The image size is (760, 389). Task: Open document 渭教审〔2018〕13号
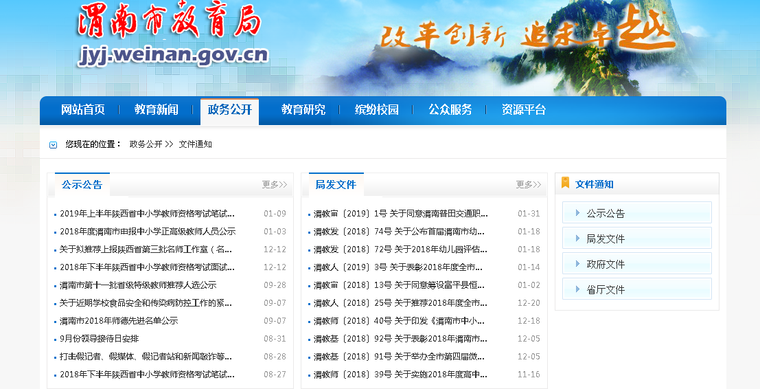399,285
